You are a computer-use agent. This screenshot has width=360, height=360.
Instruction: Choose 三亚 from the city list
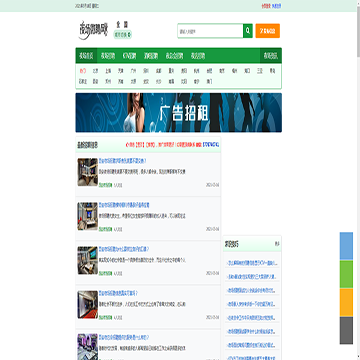pos(260,71)
